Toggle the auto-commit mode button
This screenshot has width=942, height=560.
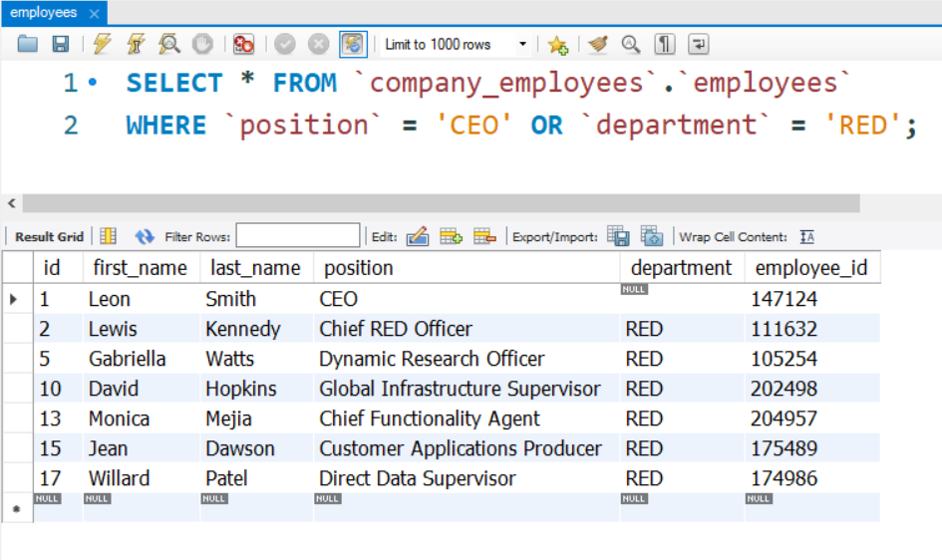click(353, 45)
